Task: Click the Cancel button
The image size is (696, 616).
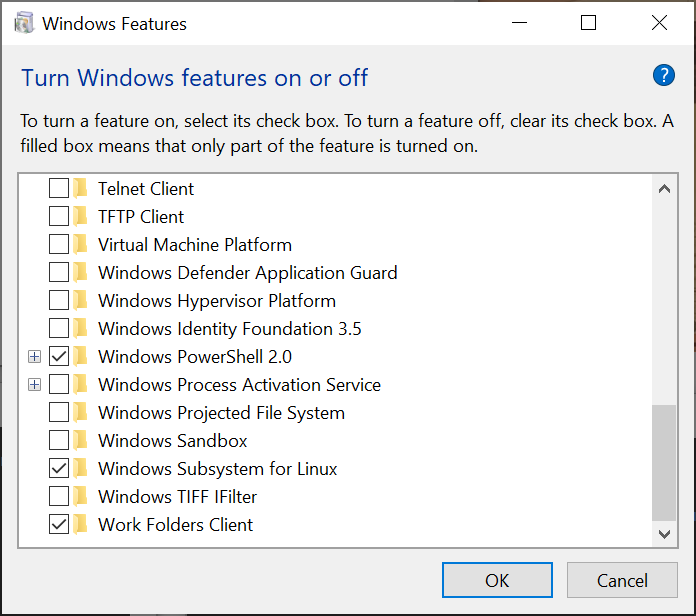Action: (621, 580)
